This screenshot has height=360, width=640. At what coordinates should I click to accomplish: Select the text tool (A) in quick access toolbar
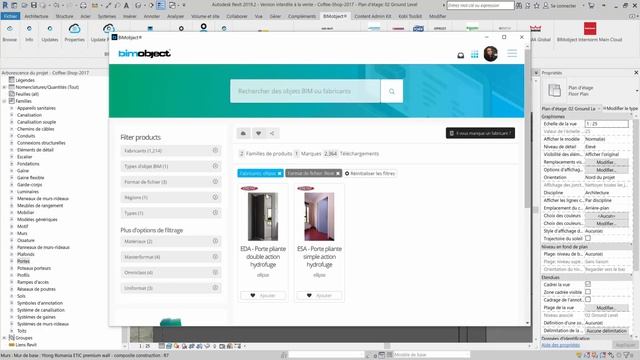(x=127, y=5)
